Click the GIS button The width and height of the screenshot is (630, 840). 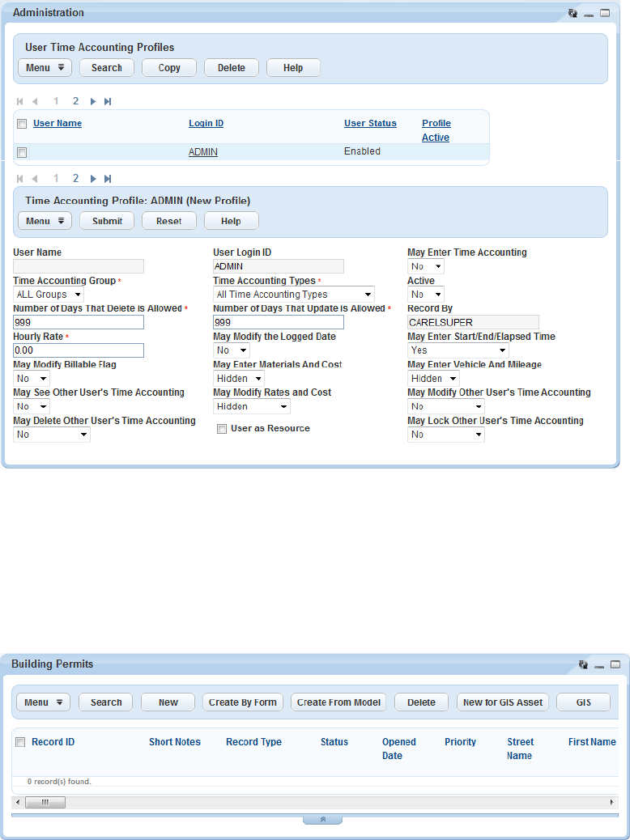(x=583, y=702)
